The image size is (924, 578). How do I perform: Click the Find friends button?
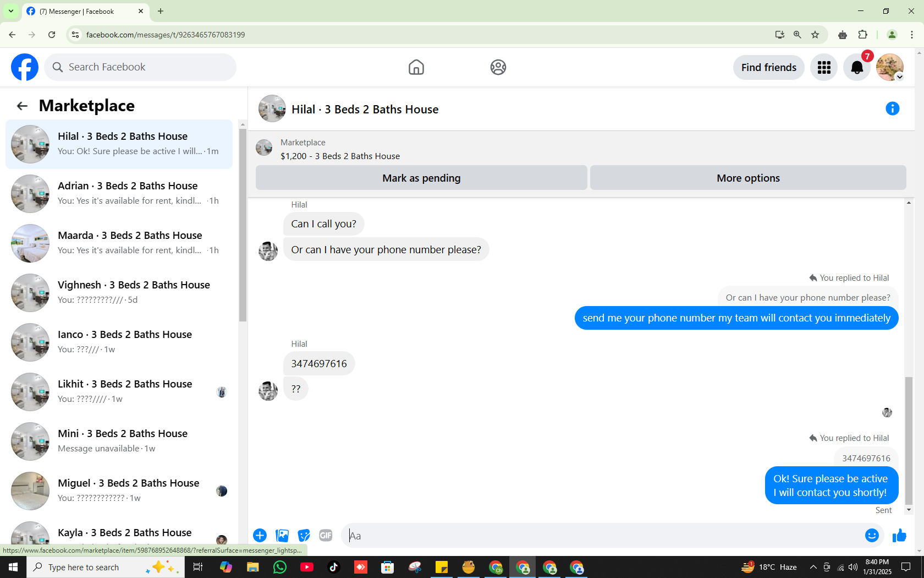click(x=769, y=67)
